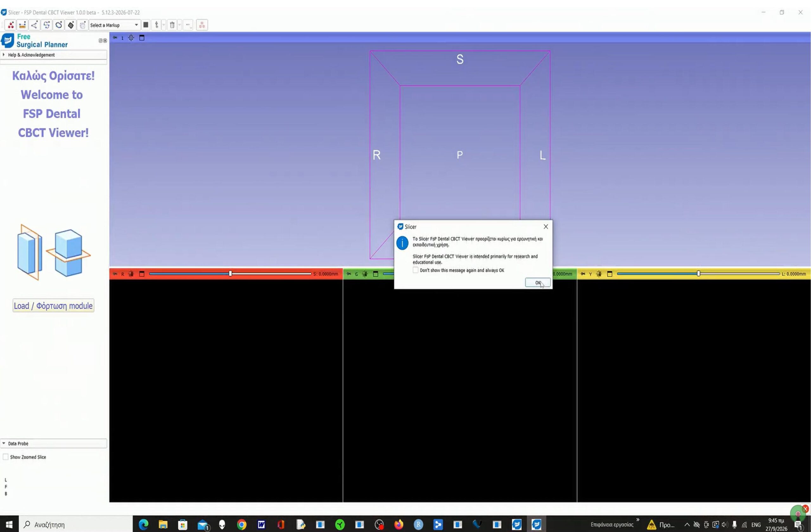Click the Load / Φόρτωση module button
Viewport: 811px width, 532px height.
[x=54, y=306]
